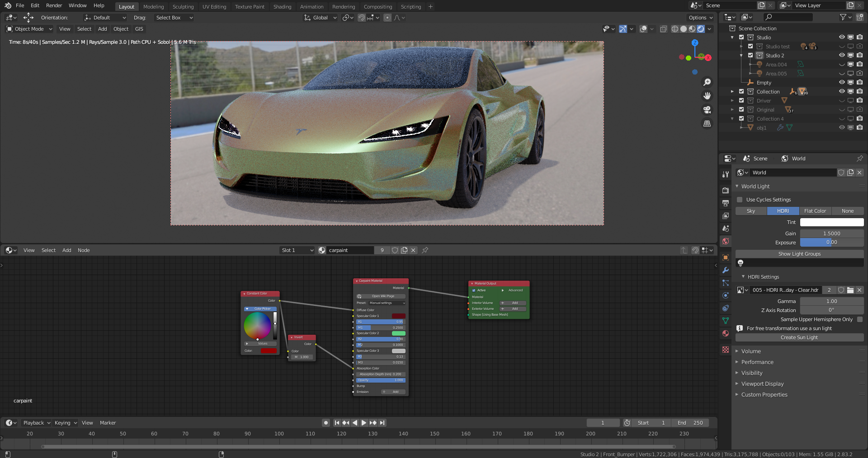Enable Use Cycles Settings checkbox

pos(740,200)
